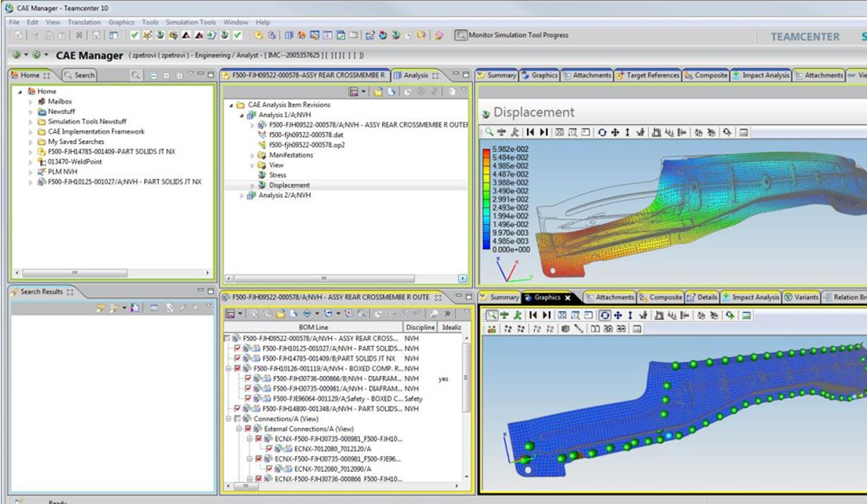Toggle checkbox for F500-FJH30735-000981/A DIAFRAM line
This screenshot has width=867, height=504.
point(249,388)
